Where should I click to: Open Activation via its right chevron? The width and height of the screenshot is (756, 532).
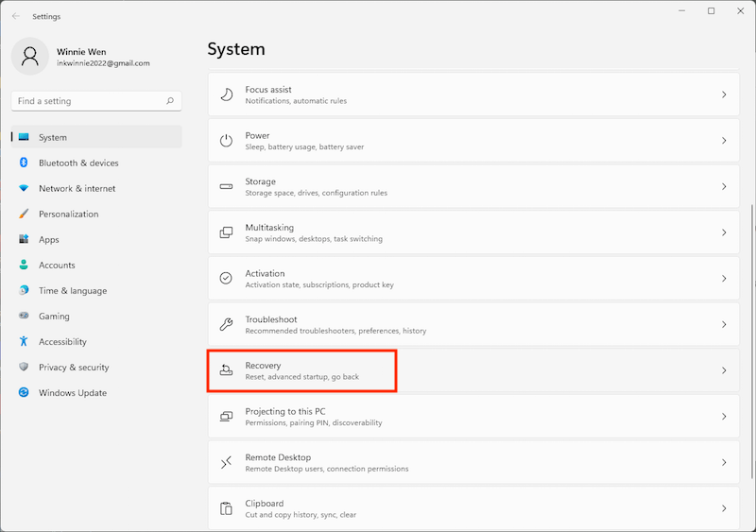pyautogui.click(x=724, y=279)
